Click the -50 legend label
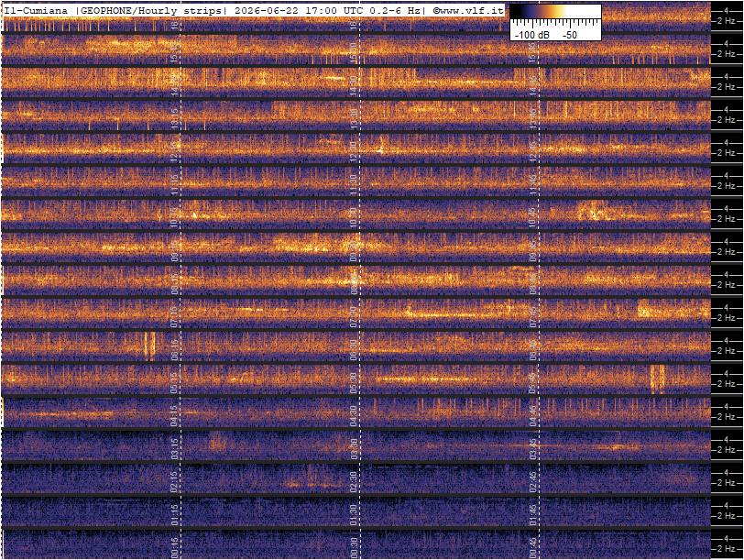744x560 pixels. 569,35
